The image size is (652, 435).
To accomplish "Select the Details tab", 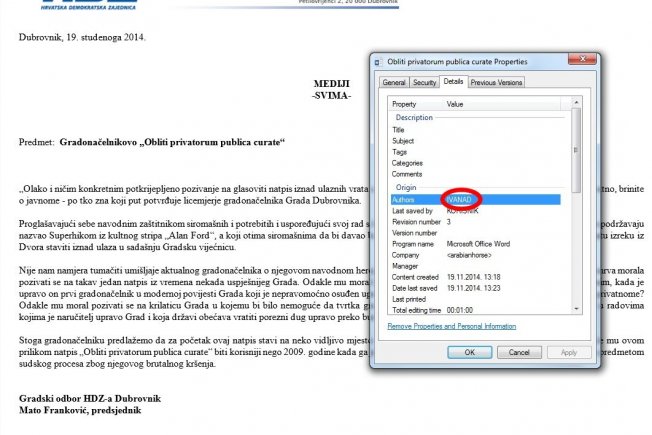I will click(453, 82).
